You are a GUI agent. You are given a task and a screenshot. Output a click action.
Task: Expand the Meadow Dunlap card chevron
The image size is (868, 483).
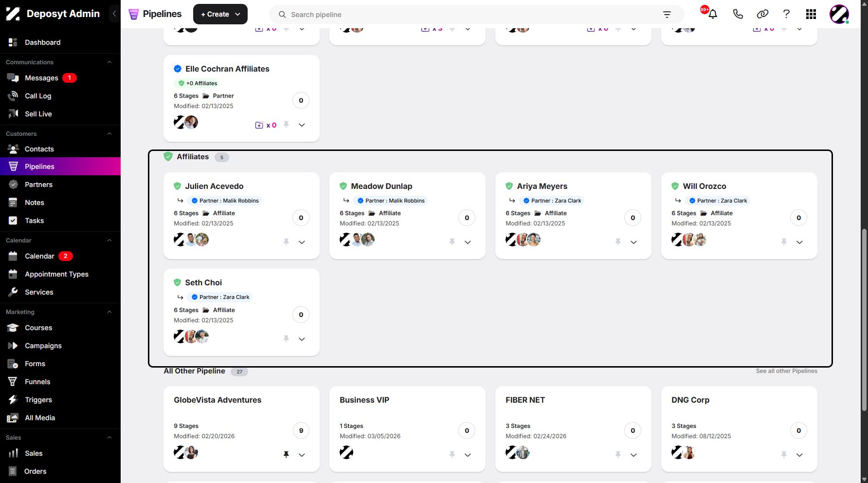click(468, 242)
